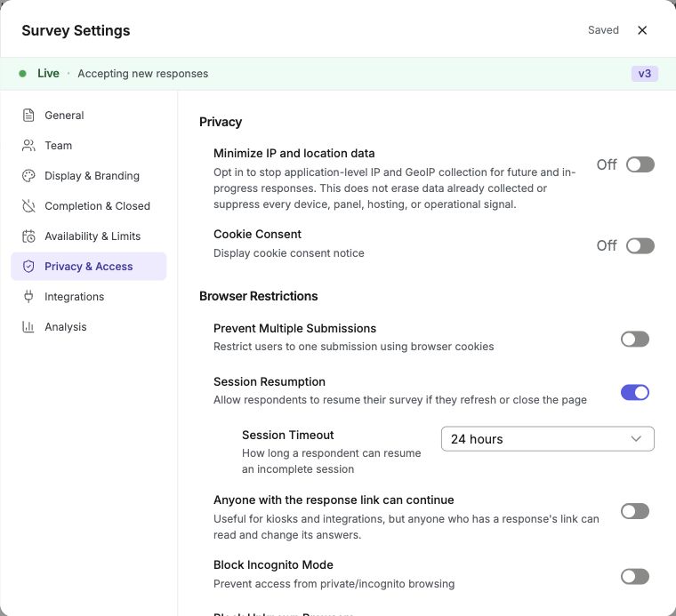Click 'Accepting new responses' status text
Viewport: 676px width, 616px height.
pos(142,74)
